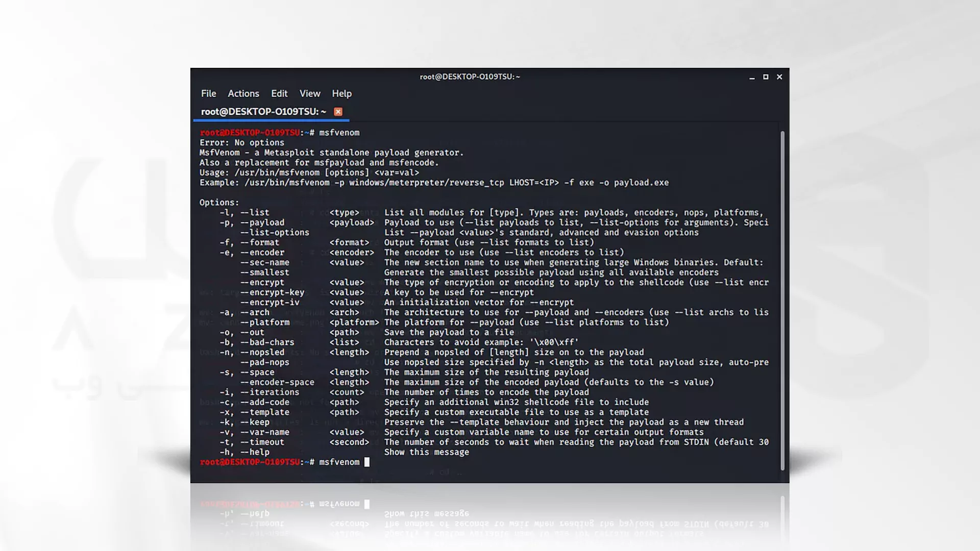980x551 pixels.
Task: Click the 'Usage: /usr/bin/msfvenom' line
Action: point(309,173)
